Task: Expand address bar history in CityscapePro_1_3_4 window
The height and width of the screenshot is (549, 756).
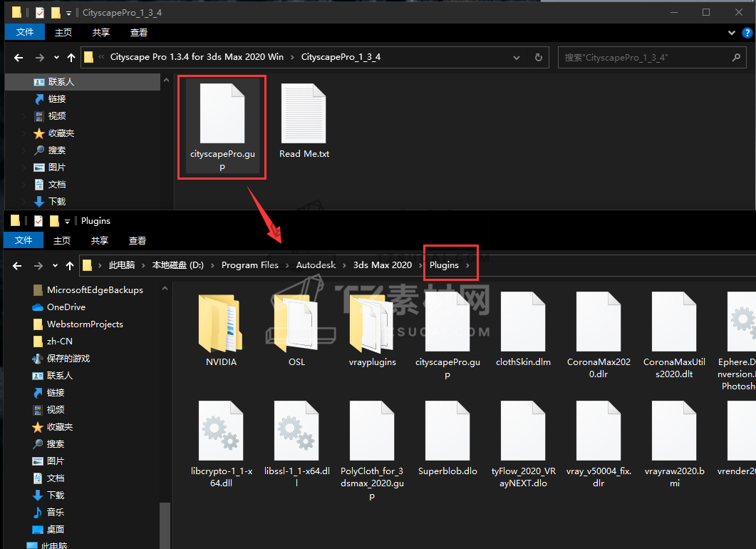Action: pos(517,58)
